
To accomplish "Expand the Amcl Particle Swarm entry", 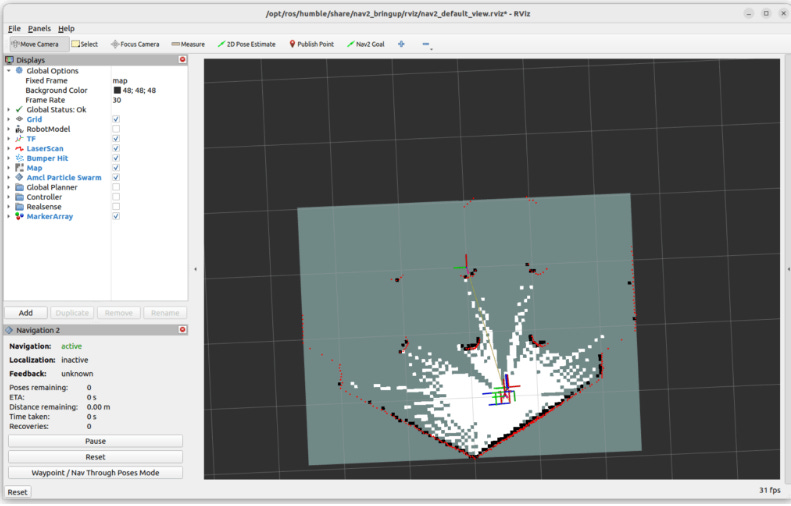I will point(8,178).
